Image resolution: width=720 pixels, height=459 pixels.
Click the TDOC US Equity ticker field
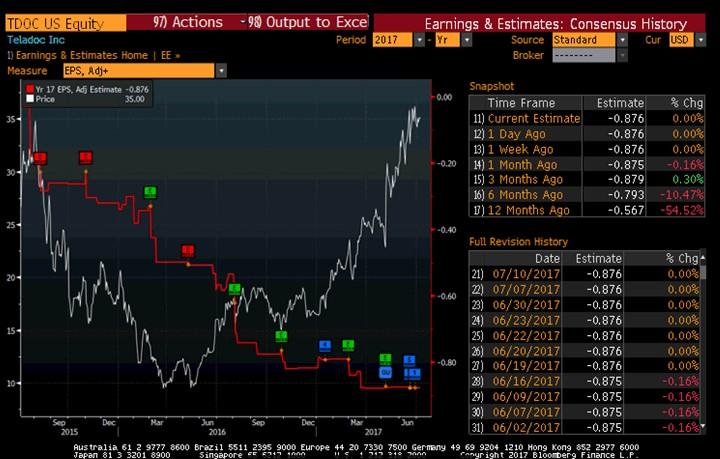[66, 23]
